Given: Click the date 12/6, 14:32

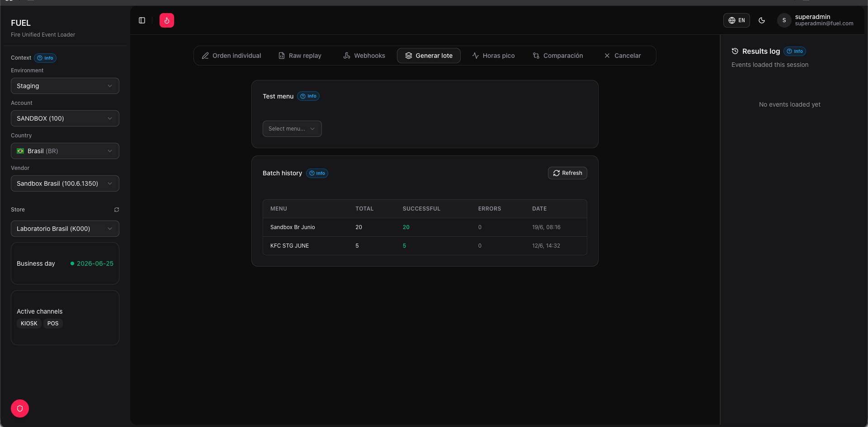Looking at the screenshot, I should 546,246.
